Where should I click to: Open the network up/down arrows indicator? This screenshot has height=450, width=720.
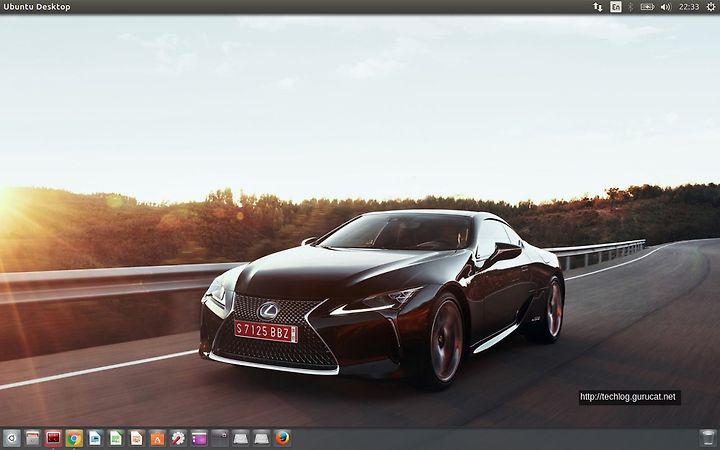coord(597,7)
